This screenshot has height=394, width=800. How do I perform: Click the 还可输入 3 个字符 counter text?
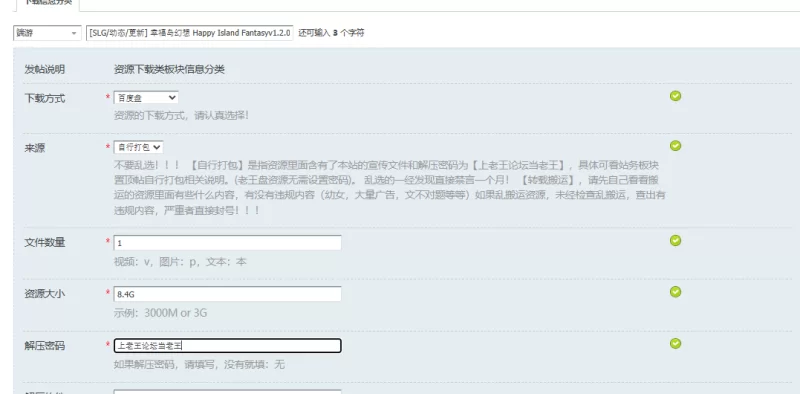[x=331, y=33]
